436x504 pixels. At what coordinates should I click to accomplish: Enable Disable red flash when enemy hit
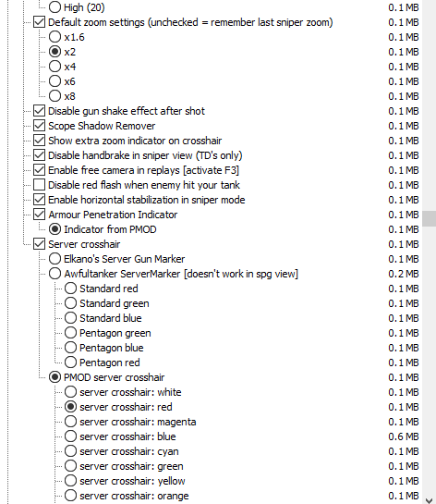[39, 185]
